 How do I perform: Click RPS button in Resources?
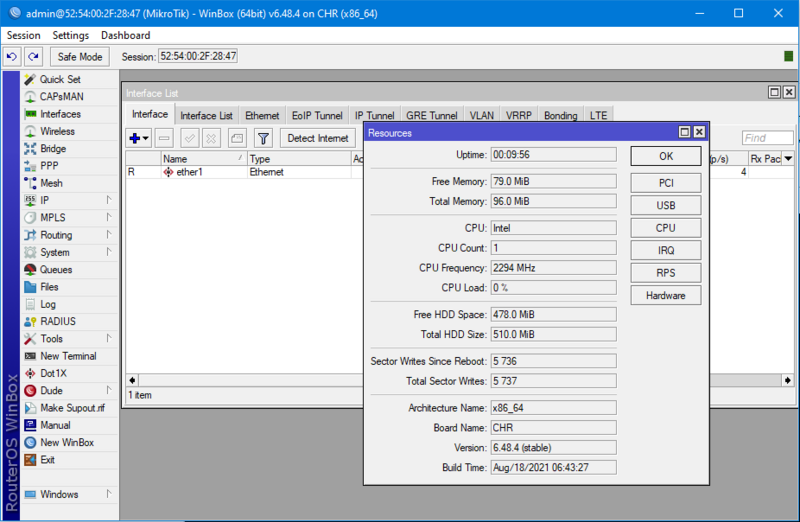click(x=666, y=272)
